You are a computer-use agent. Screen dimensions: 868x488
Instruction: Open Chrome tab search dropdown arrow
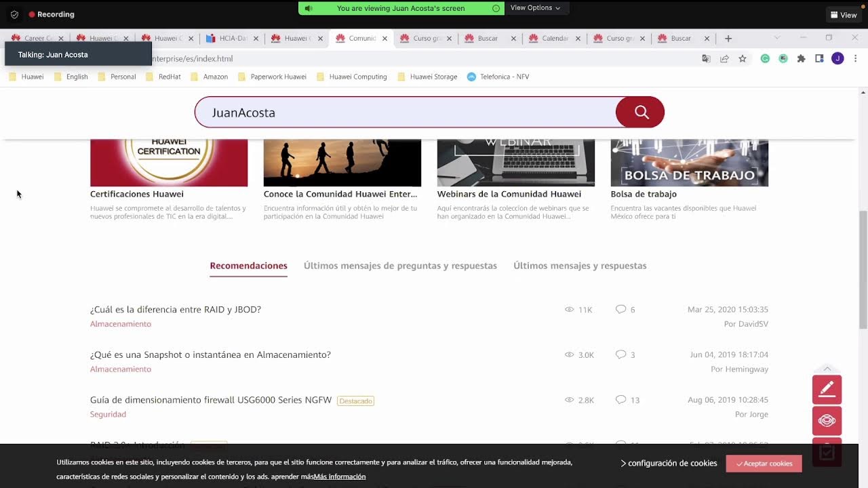coord(777,38)
